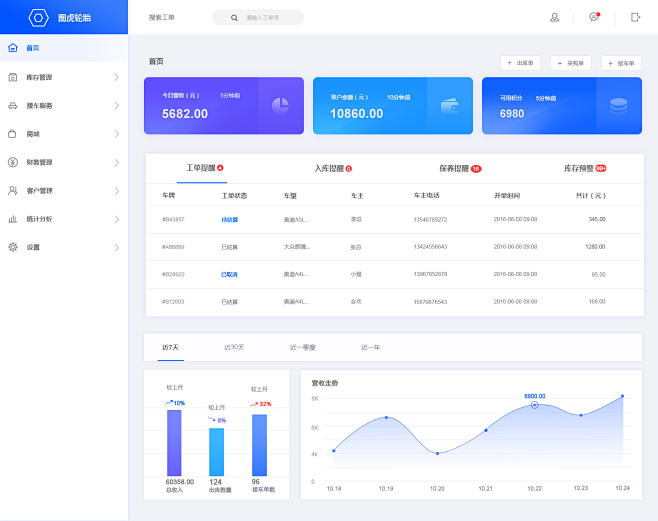Expand the 财务管理 sidebar chevron
The width and height of the screenshot is (658, 521).
coord(117,162)
